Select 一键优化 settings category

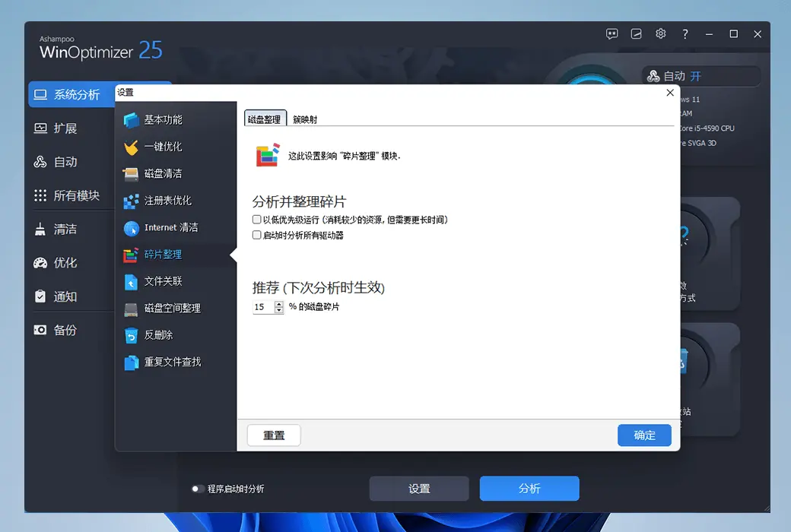176,147
